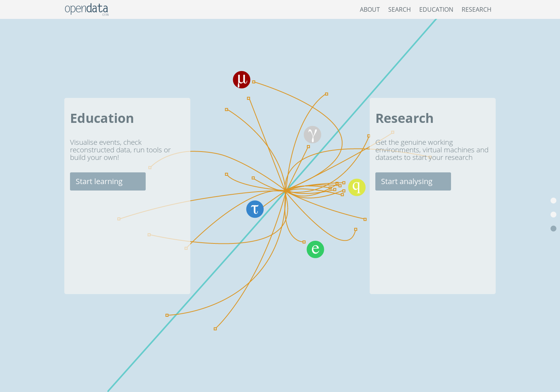Viewport: 560px width, 392px height.
Task: Click the Start learning button
Action: [x=107, y=181]
